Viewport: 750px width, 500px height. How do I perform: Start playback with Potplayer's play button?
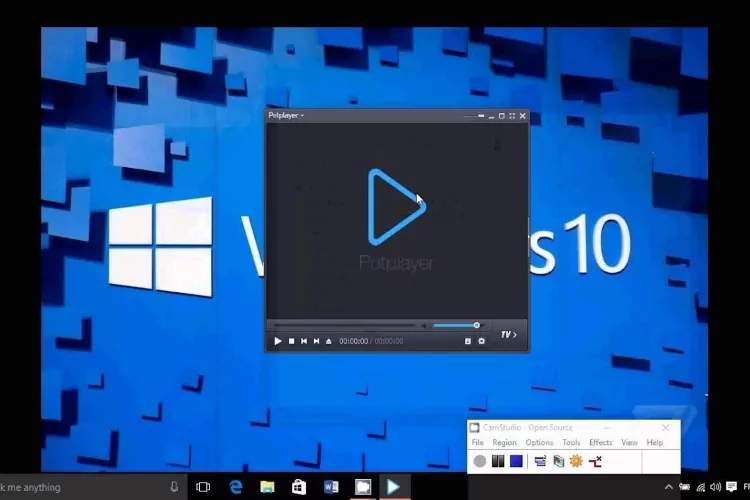278,341
